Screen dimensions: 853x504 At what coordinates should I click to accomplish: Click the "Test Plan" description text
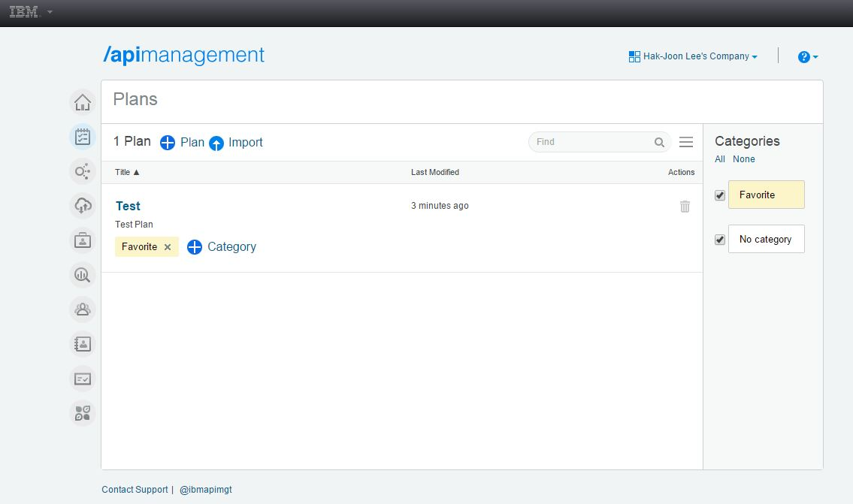click(134, 225)
